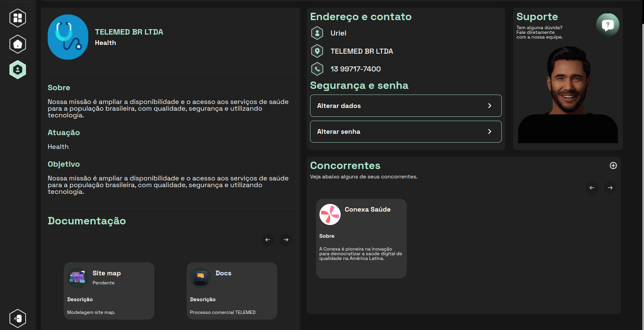
Task: Click the phone number 13 99717-7400
Action: click(355, 69)
